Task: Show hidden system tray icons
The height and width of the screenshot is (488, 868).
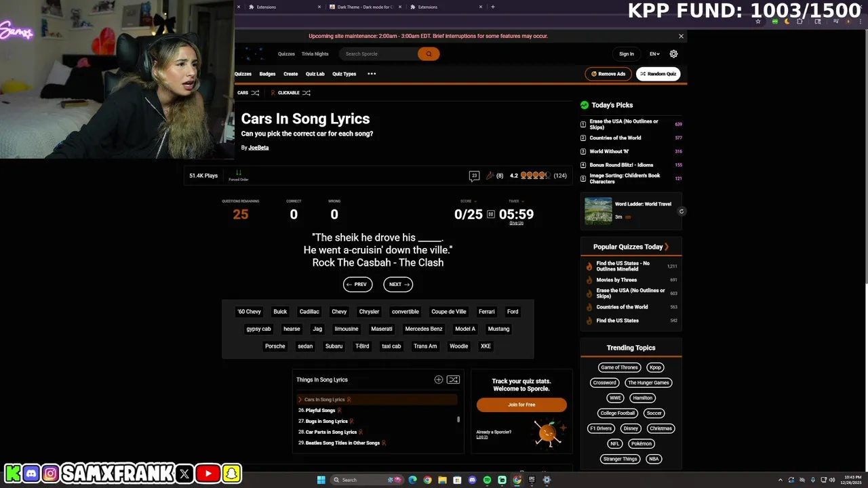Action: (x=780, y=480)
